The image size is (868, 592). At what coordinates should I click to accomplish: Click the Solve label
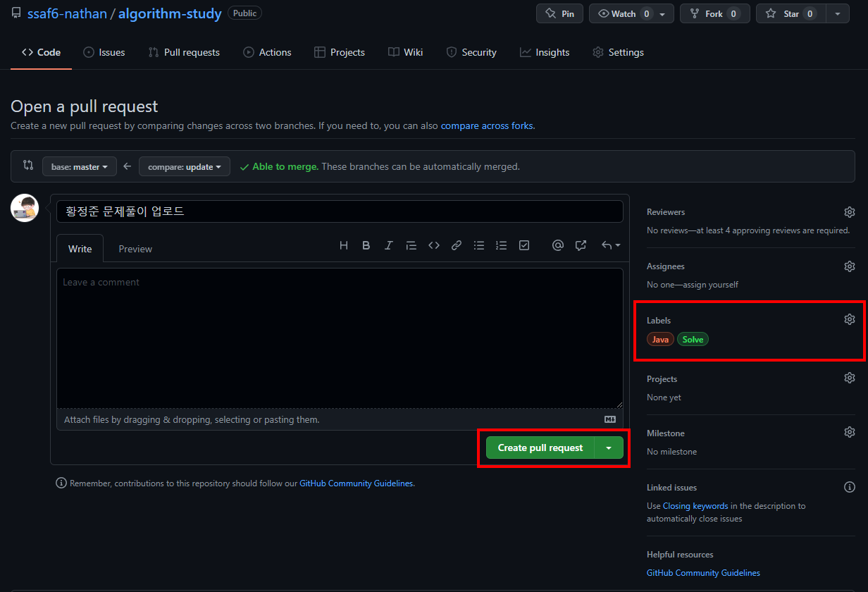(693, 340)
